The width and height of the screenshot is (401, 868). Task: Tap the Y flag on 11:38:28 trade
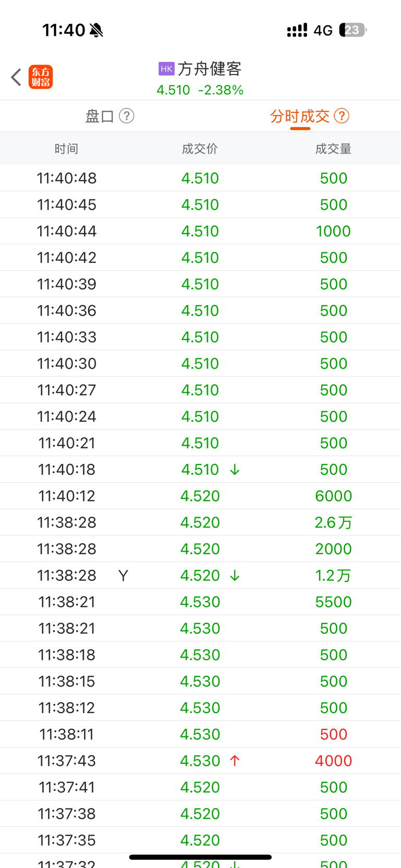click(123, 576)
